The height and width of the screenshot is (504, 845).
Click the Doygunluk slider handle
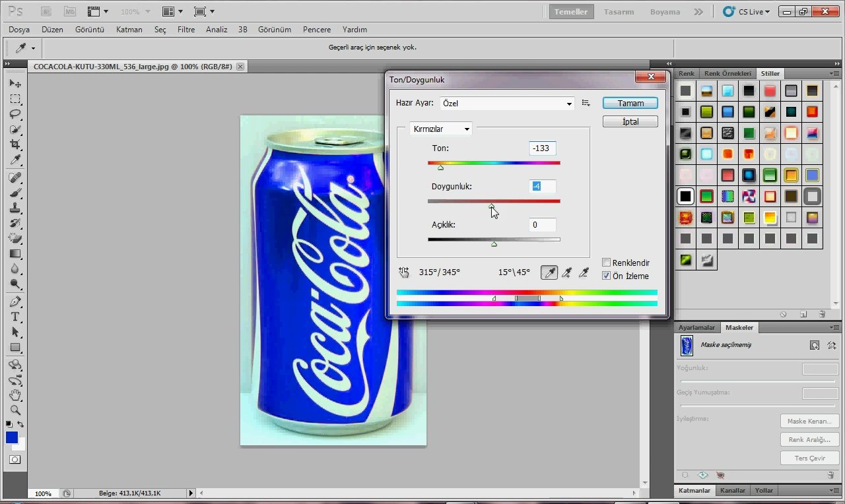click(x=491, y=206)
